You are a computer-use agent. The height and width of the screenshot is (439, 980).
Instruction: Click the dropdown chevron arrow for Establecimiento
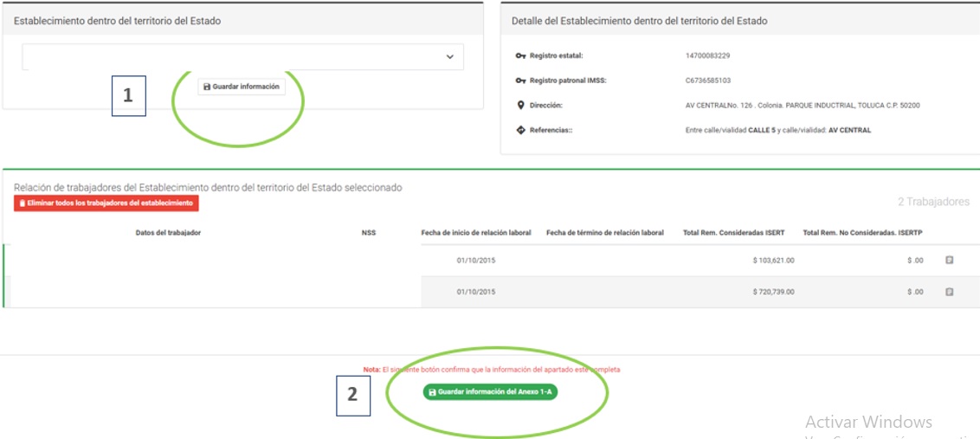click(x=449, y=57)
